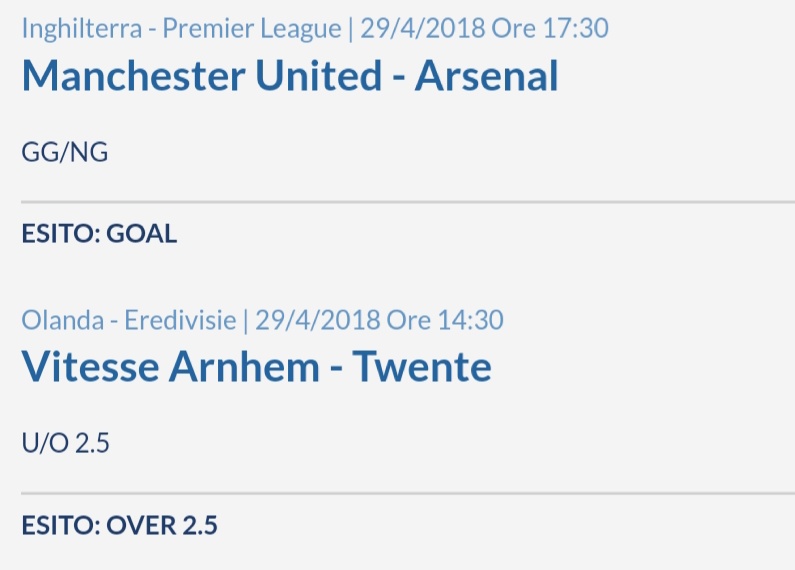Select the GG/NG bet type label
The width and height of the screenshot is (795, 570).
65,152
